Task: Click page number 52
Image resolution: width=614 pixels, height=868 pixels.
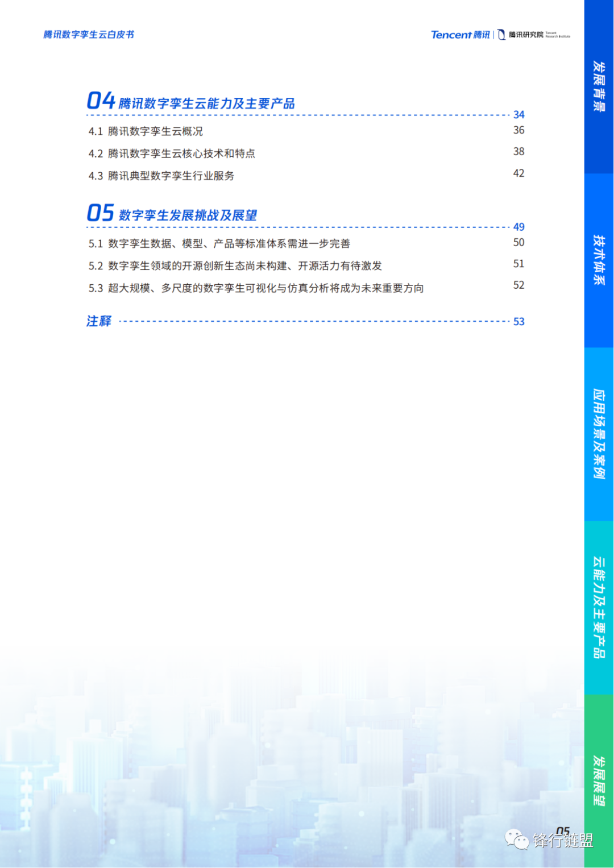Action: tap(518, 285)
